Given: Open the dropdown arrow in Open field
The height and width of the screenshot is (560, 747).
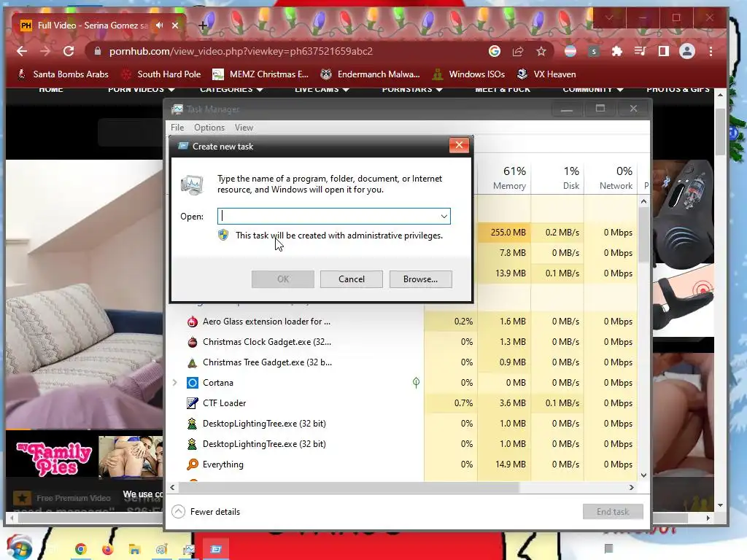Looking at the screenshot, I should tap(444, 216).
